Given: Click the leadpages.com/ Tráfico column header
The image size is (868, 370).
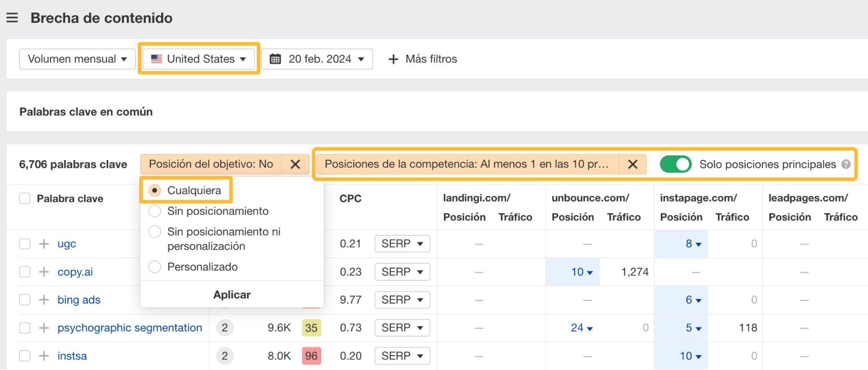Looking at the screenshot, I should pos(841,217).
